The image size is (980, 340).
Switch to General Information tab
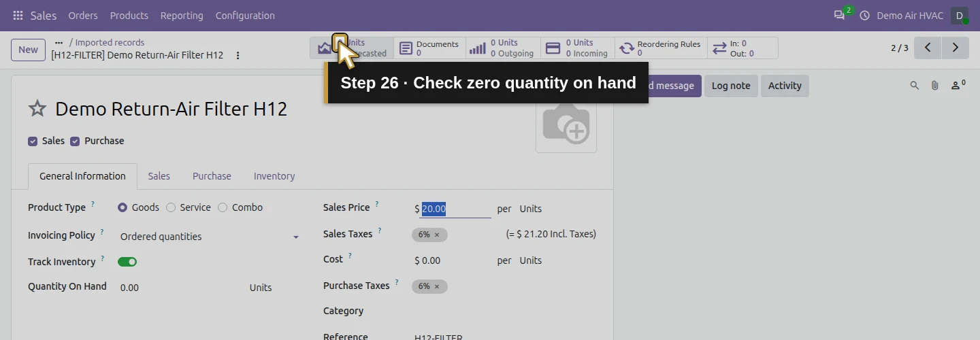[x=82, y=176]
